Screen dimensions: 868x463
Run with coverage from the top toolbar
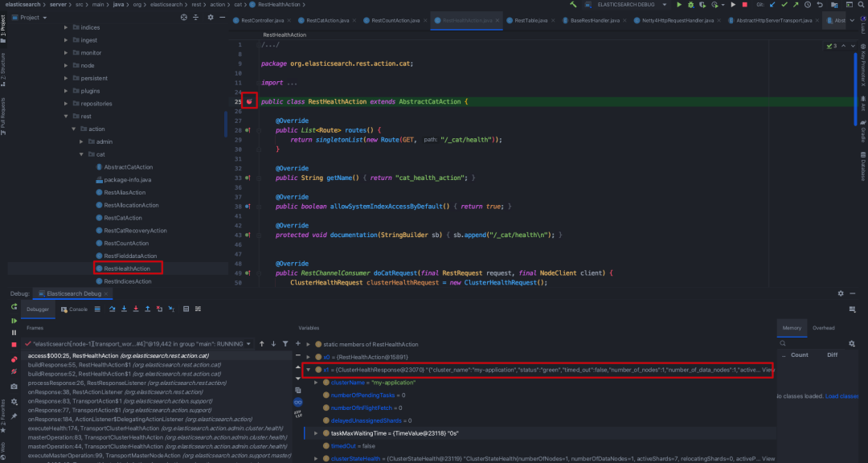coord(702,5)
